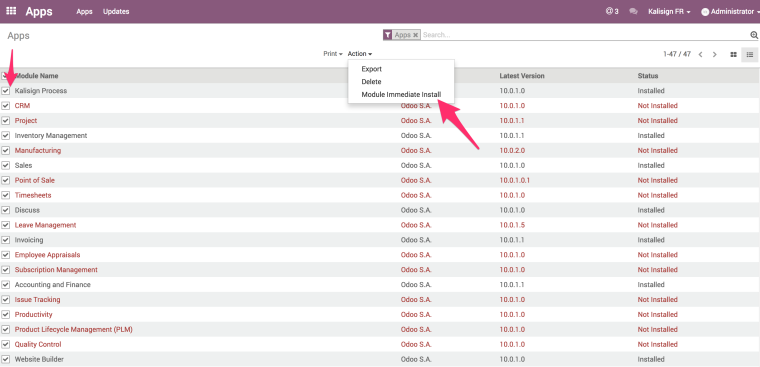Open the apps grid menu icon
Image resolution: width=760 pixels, height=367 pixels.
click(11, 11)
